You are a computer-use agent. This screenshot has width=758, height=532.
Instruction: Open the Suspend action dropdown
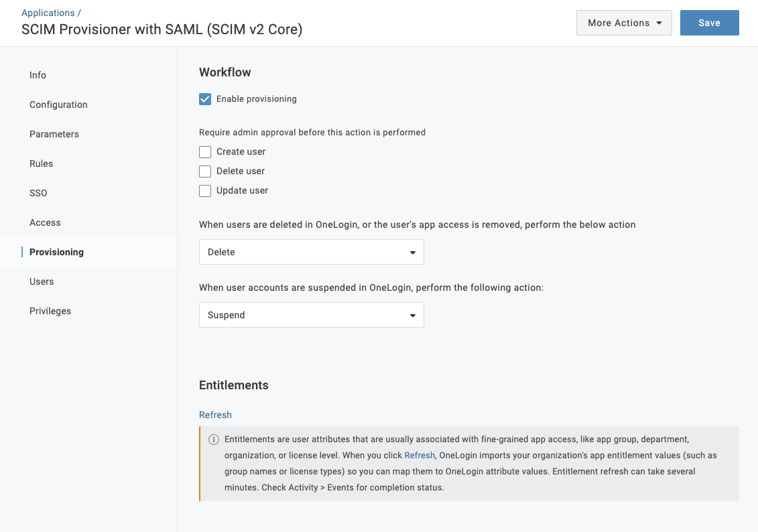tap(311, 315)
